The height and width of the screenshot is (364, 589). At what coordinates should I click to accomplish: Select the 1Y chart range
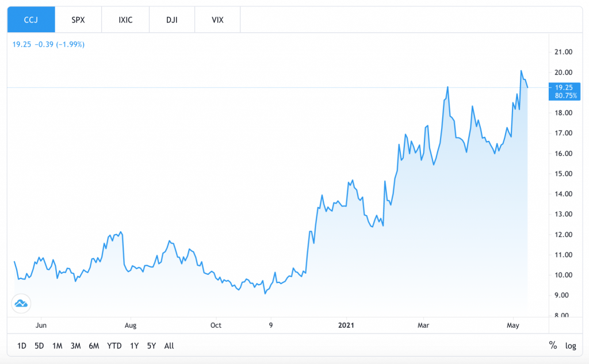(134, 346)
